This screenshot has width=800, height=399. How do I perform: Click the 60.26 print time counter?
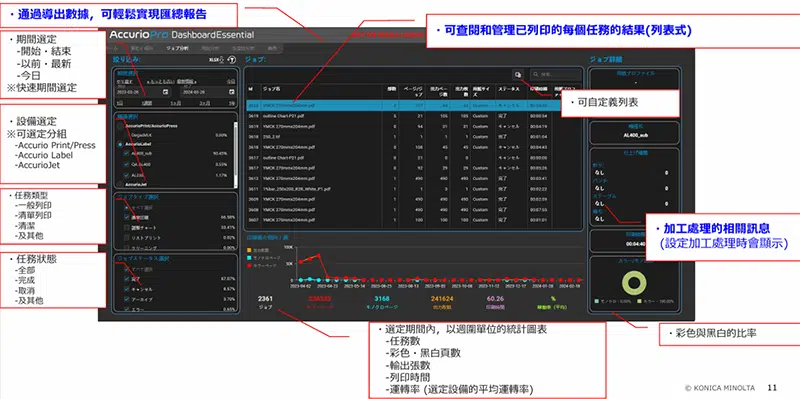(496, 303)
